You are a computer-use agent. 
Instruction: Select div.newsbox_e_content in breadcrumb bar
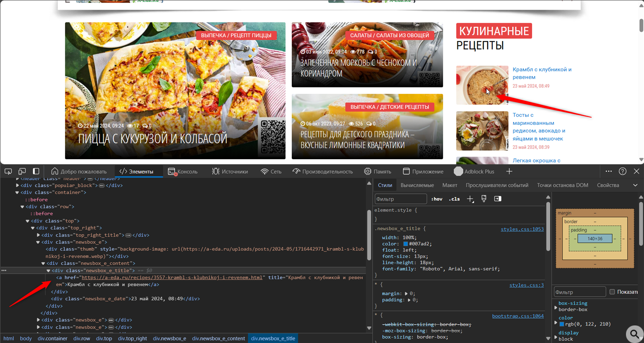(x=218, y=338)
